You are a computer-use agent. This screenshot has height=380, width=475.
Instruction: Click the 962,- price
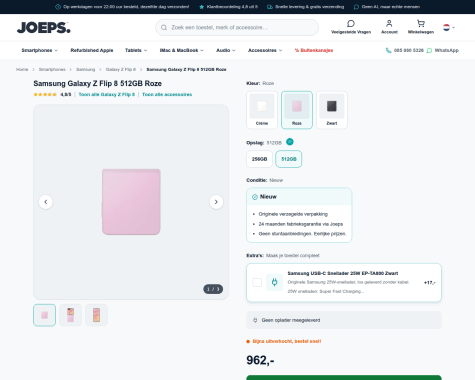(x=260, y=360)
